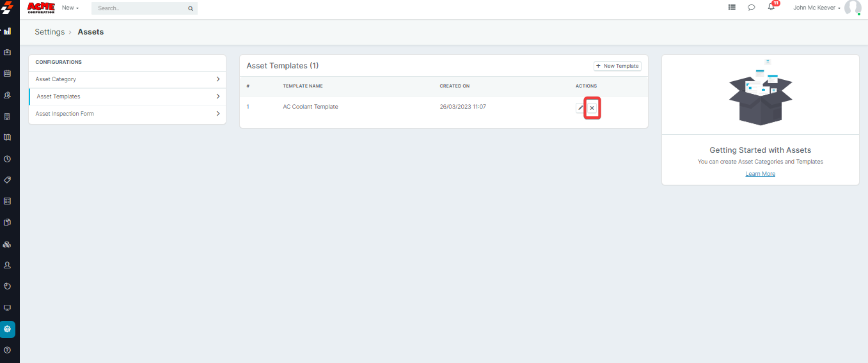Click the ACME Corporation logo
This screenshot has width=868, height=363.
(x=41, y=8)
